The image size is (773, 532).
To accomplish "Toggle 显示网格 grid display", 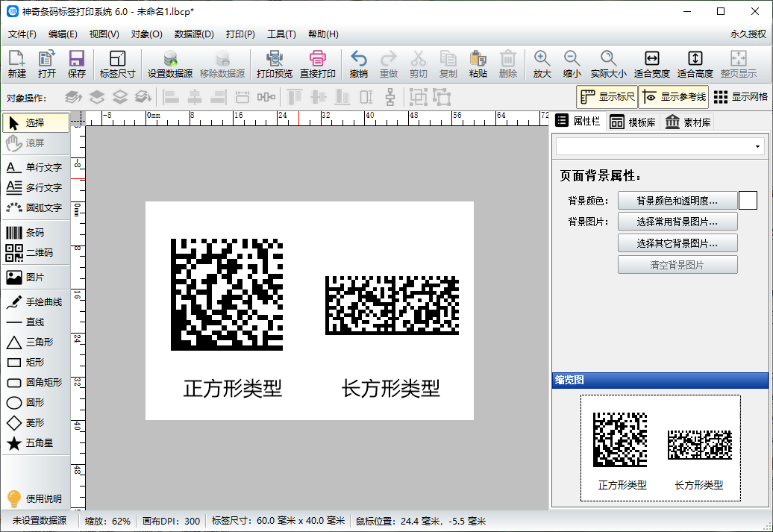I will (740, 97).
